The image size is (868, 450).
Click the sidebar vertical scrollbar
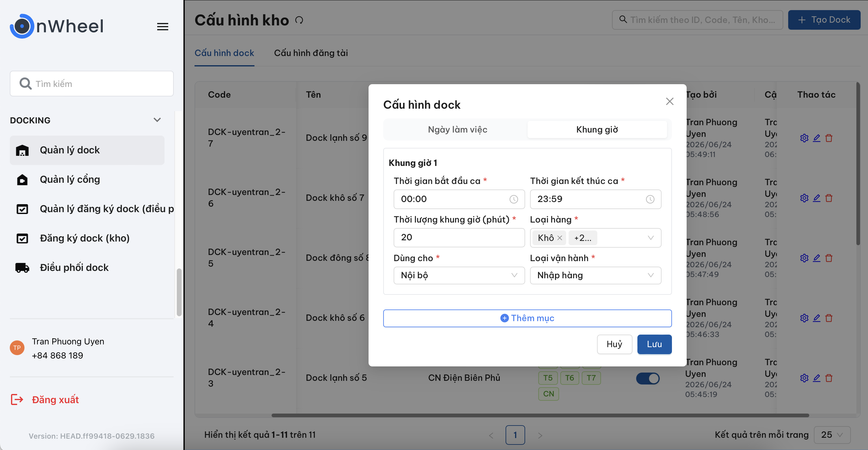coord(179,292)
